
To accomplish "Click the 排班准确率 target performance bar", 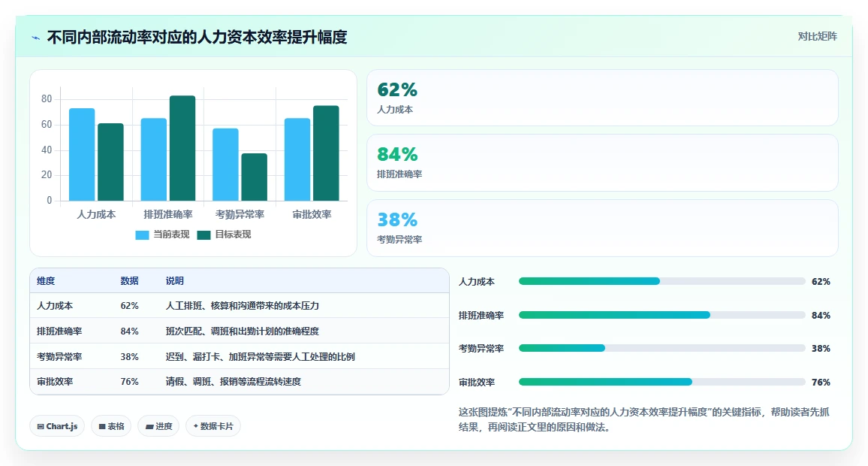I will pyautogui.click(x=182, y=148).
